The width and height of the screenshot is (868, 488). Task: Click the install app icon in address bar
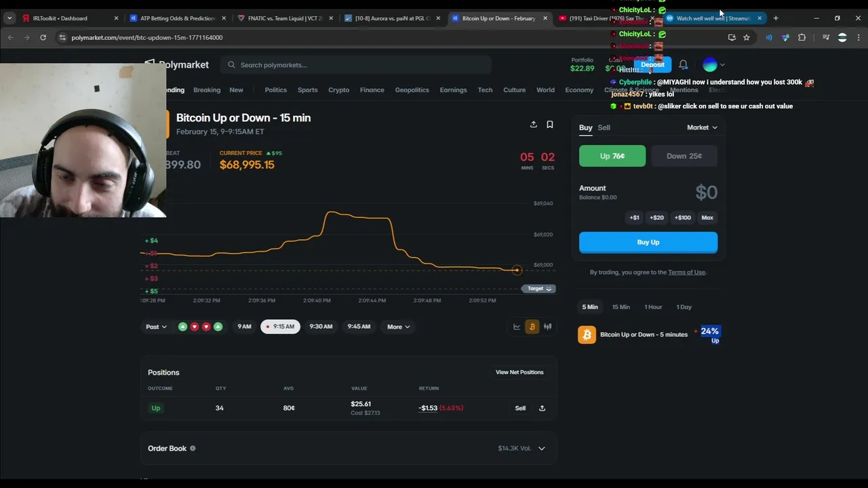point(732,37)
